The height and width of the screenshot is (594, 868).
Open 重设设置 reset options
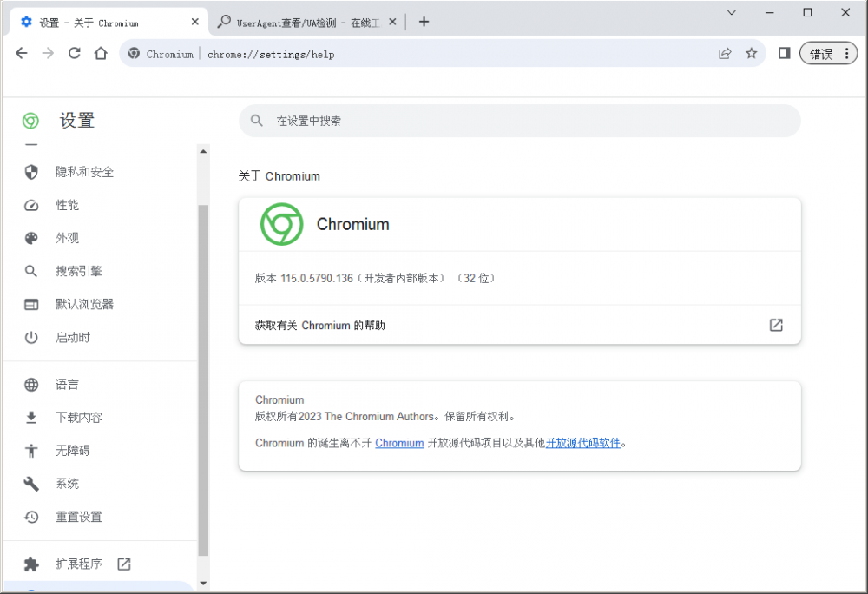click(31, 517)
